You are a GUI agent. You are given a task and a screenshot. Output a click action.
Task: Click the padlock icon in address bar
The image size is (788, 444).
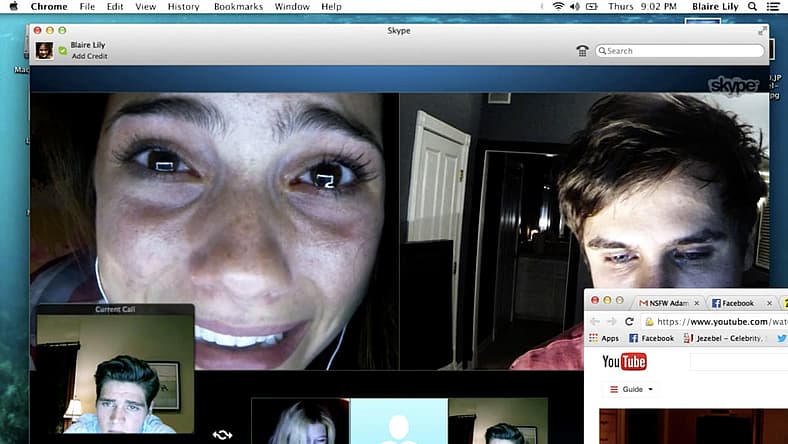point(649,322)
